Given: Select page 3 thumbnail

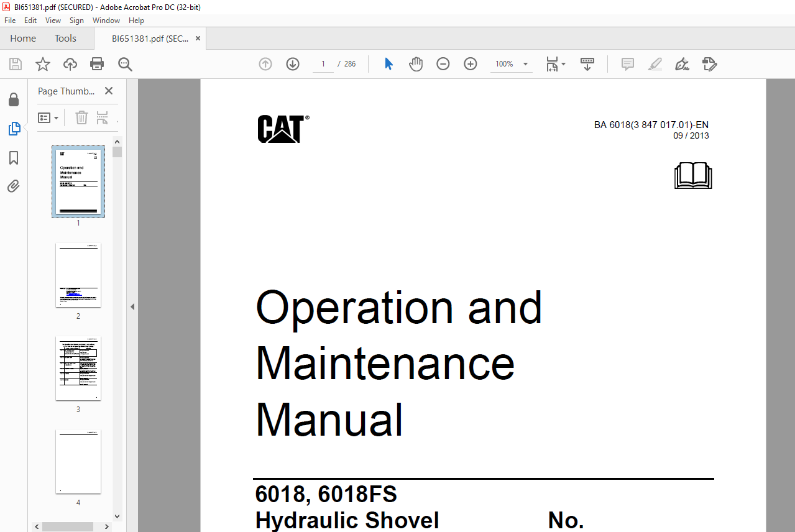Looking at the screenshot, I should (78, 369).
